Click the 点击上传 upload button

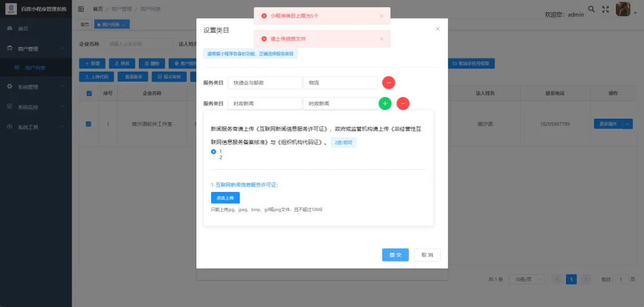coord(225,198)
